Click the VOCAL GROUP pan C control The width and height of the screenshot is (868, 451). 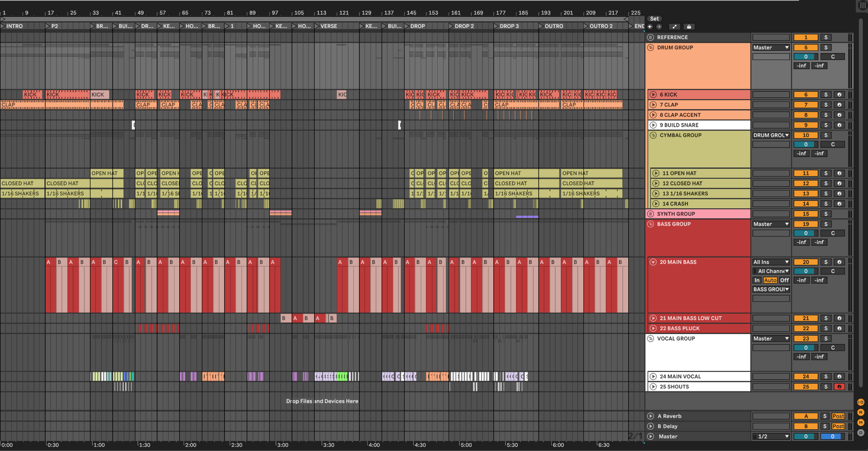(x=832, y=347)
